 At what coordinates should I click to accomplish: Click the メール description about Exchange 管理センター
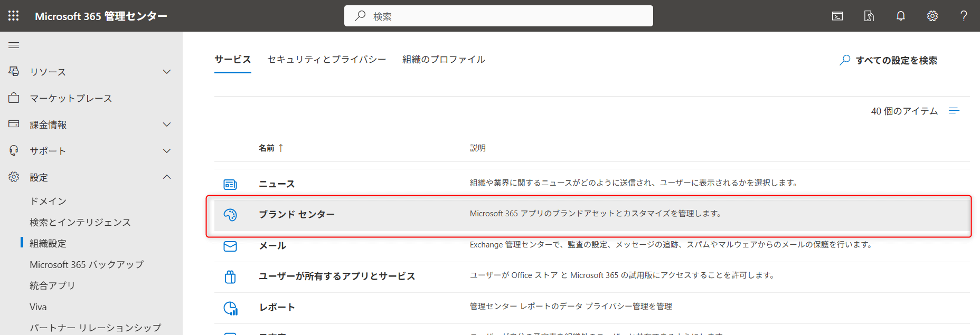672,244
